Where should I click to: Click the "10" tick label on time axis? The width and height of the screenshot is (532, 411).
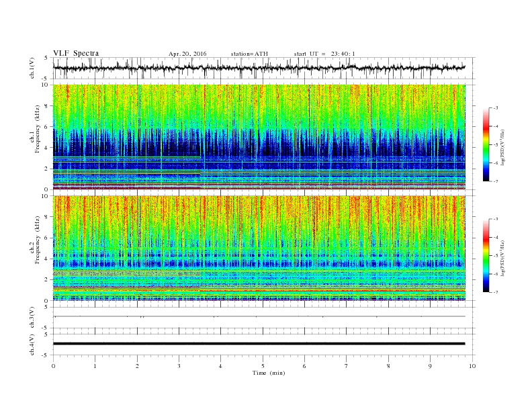472,366
